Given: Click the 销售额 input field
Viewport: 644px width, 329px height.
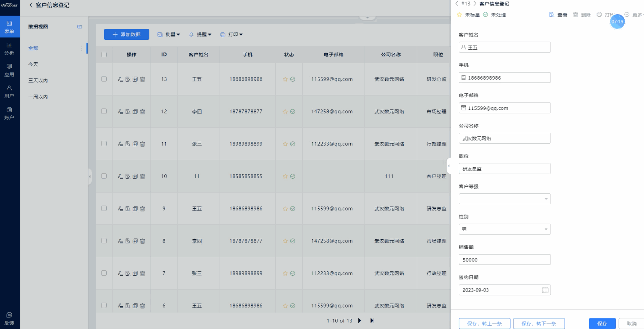Looking at the screenshot, I should pos(504,260).
